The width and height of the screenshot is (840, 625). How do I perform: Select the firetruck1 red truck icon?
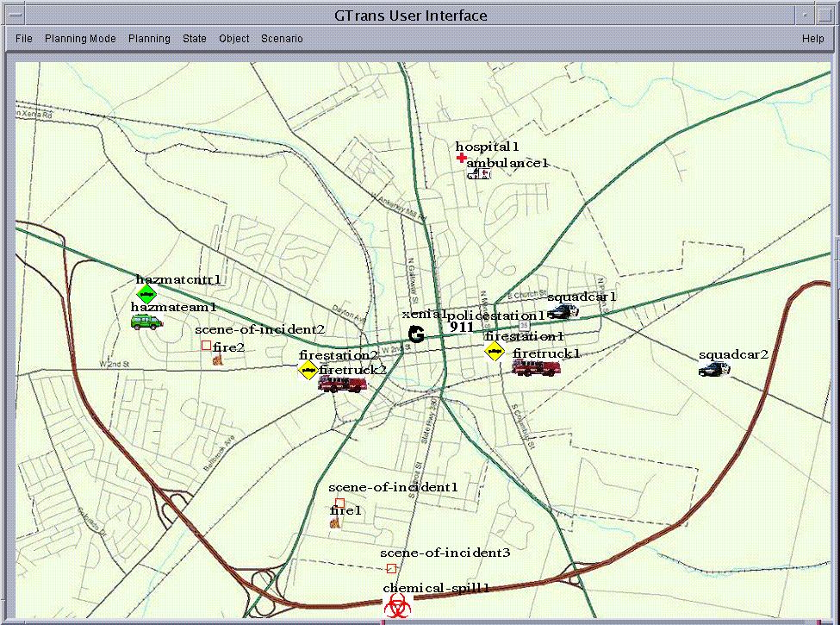[x=534, y=367]
